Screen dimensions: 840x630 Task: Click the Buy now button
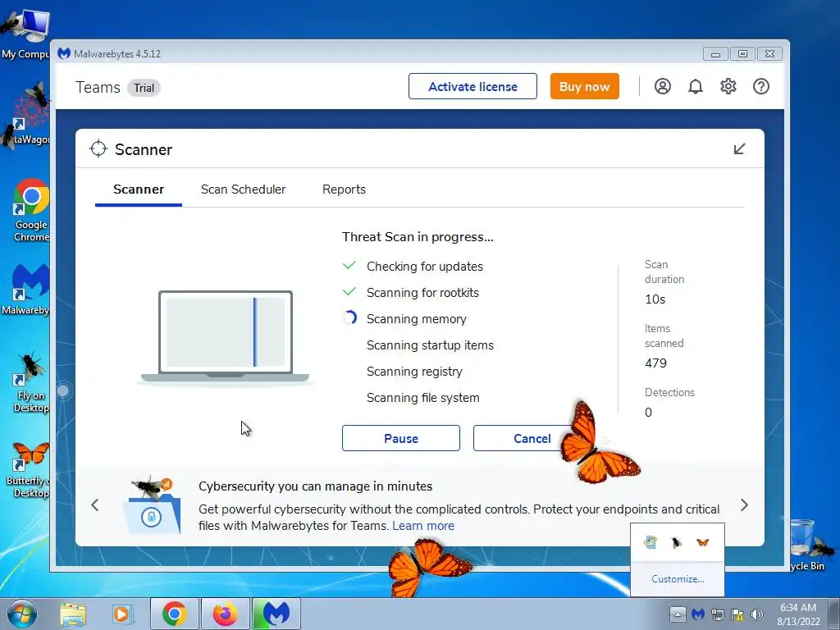[x=584, y=86]
